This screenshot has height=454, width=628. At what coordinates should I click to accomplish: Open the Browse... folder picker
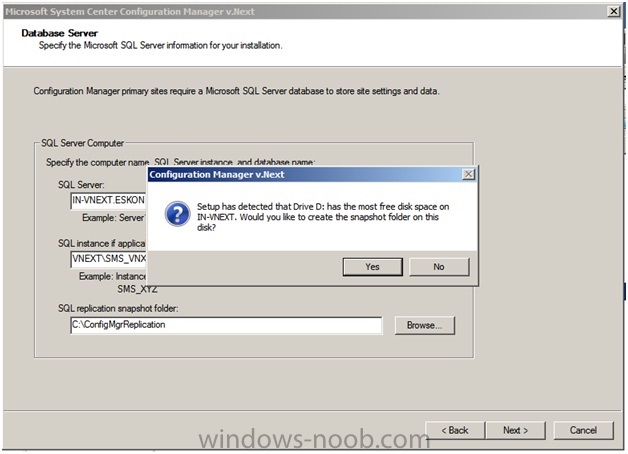(425, 325)
